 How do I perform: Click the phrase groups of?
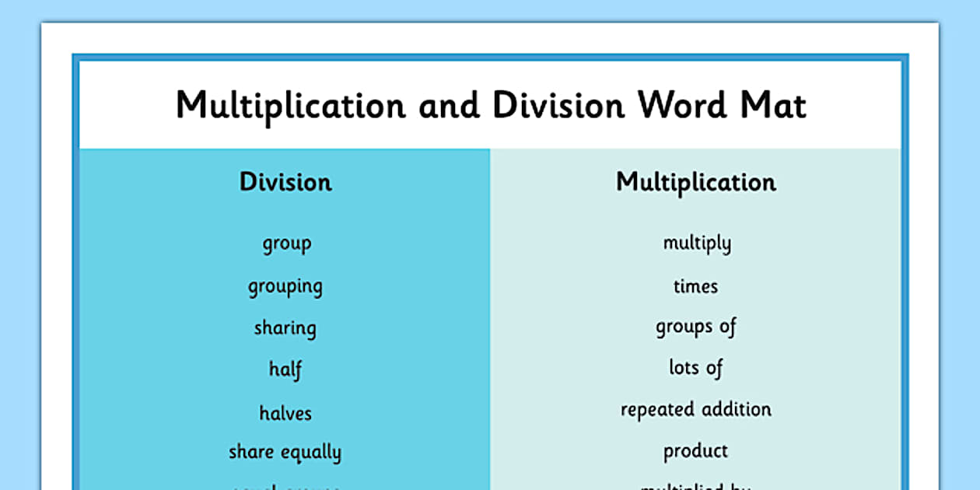pos(695,327)
